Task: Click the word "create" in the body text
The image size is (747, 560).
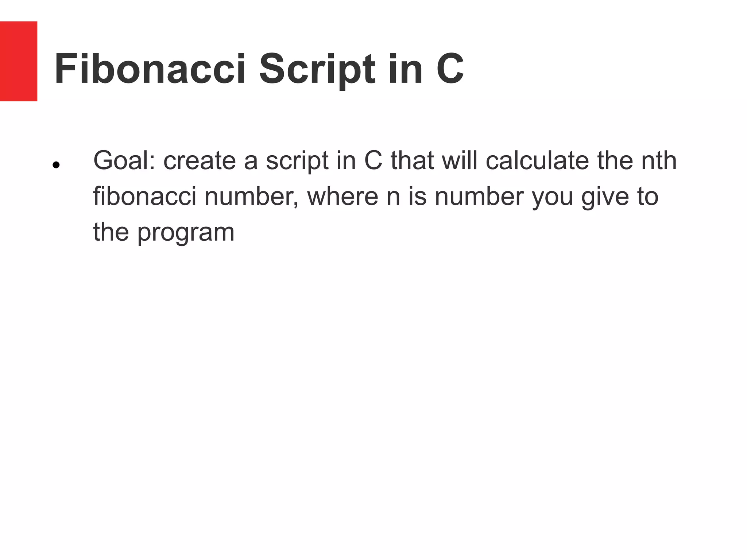Action: coord(200,160)
